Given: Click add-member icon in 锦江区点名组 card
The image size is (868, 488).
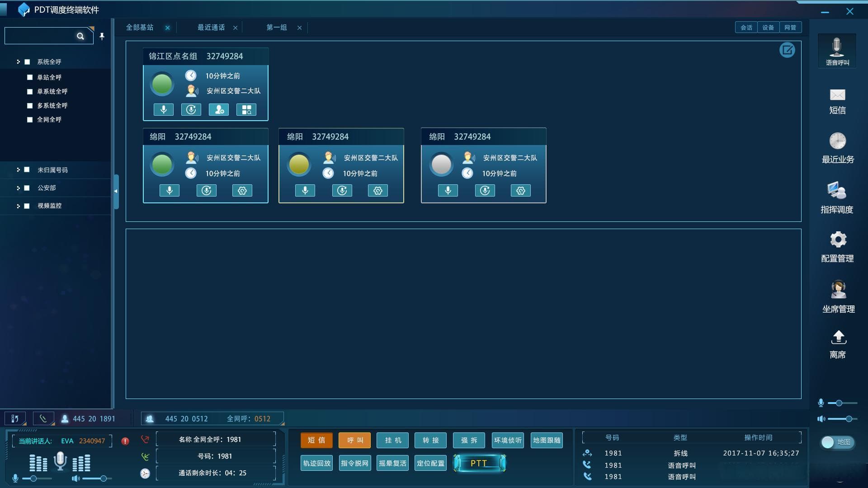Looking at the screenshot, I should (219, 109).
